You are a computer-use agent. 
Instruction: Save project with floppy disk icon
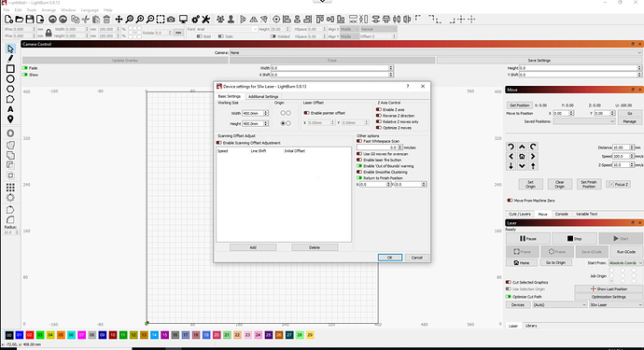(30, 20)
